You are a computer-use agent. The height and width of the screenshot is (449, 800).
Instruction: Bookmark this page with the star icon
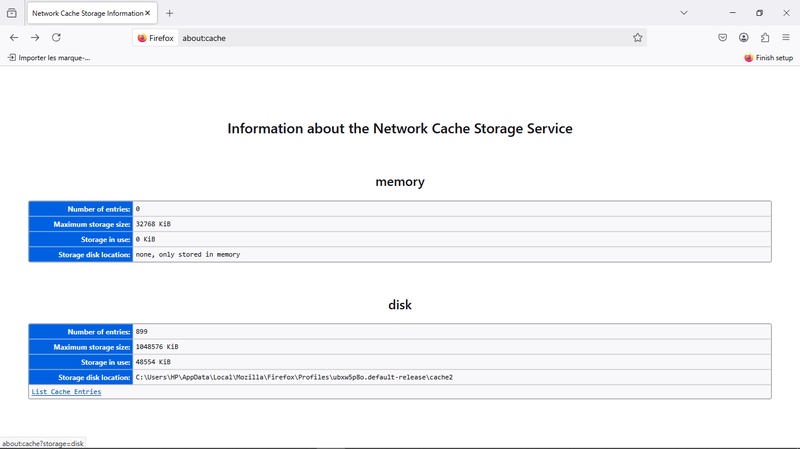coord(637,38)
